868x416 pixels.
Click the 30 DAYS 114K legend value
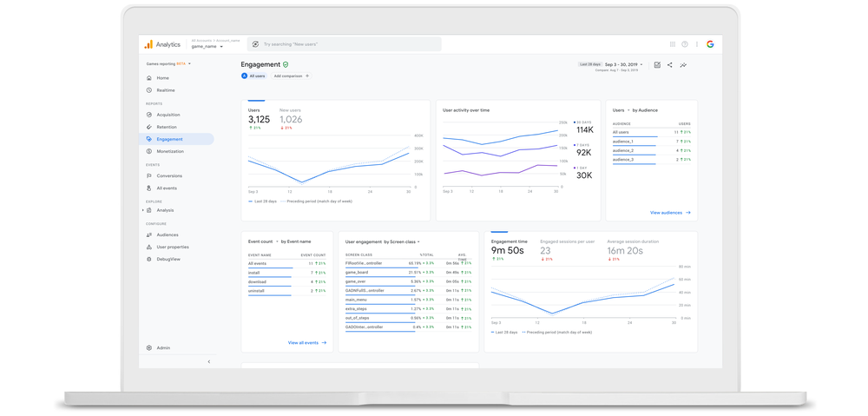click(584, 127)
